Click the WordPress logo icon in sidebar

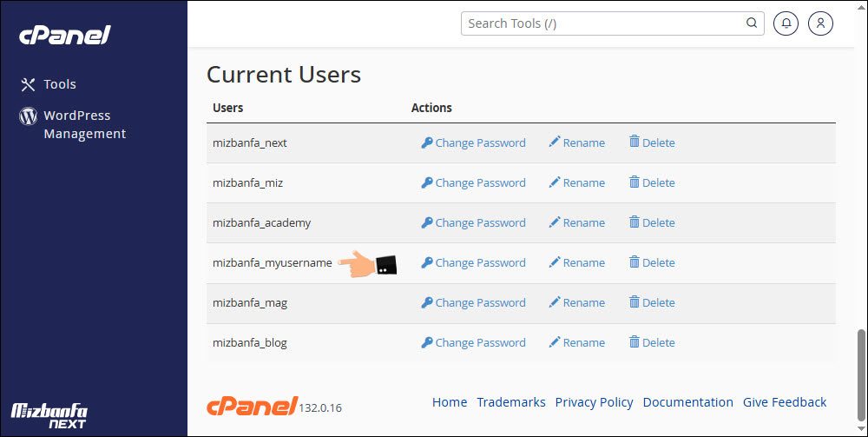[x=28, y=116]
